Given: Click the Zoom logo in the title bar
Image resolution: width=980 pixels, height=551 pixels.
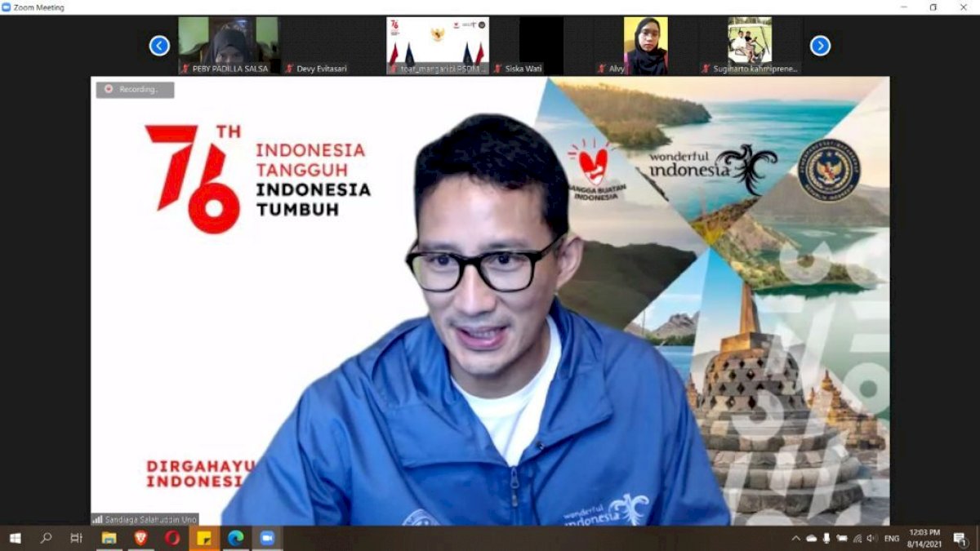Looking at the screenshot, I should (x=7, y=7).
